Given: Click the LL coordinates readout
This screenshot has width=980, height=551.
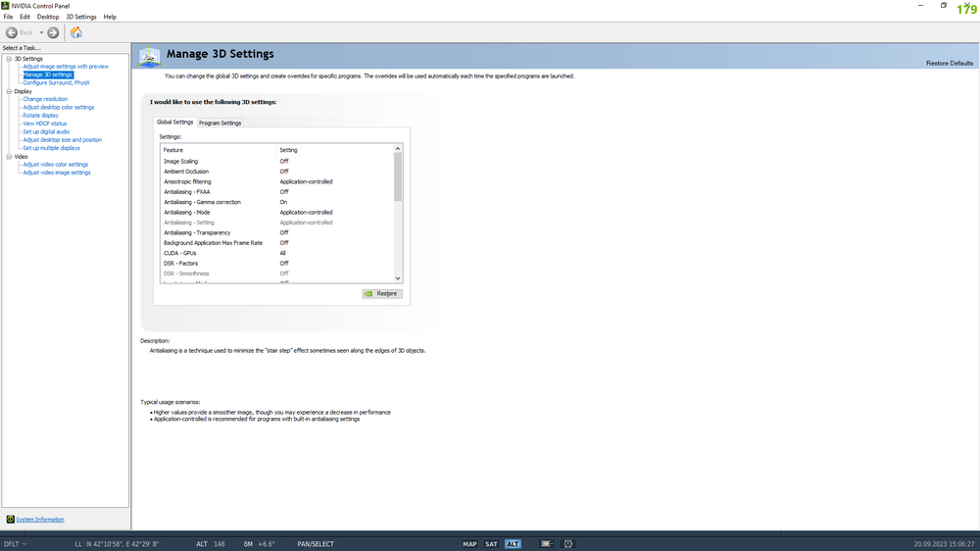Looking at the screenshot, I should click(x=117, y=544).
